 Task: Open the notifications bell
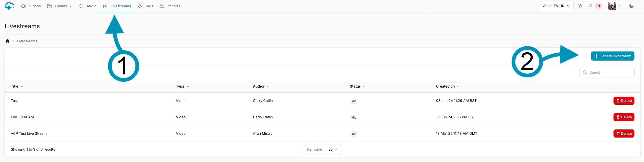[591, 6]
